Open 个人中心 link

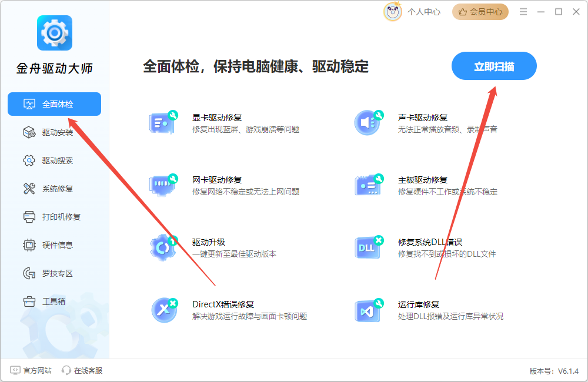coord(424,12)
